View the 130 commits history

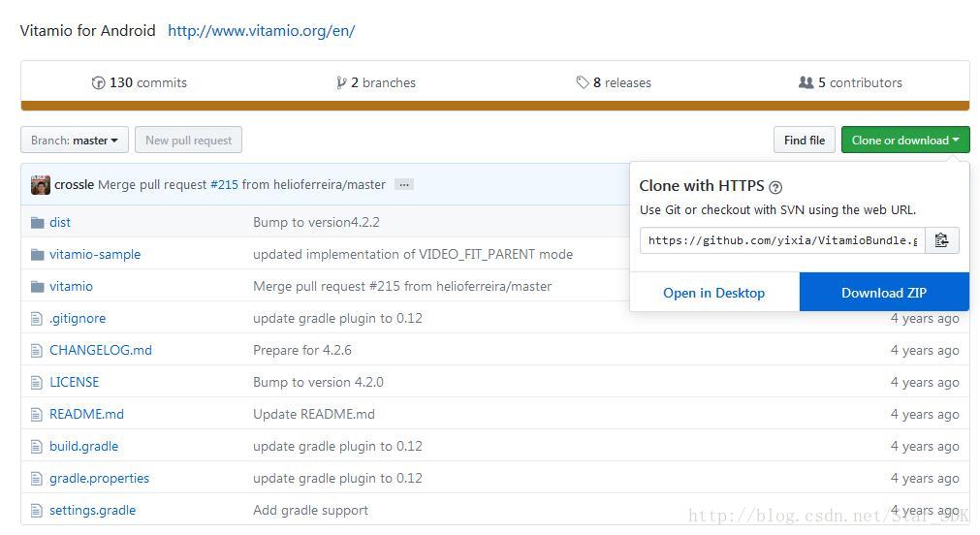click(x=147, y=82)
